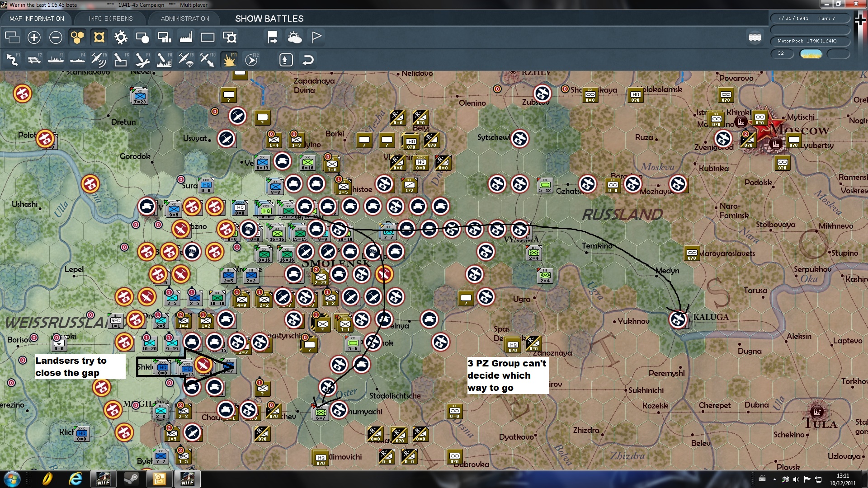The width and height of the screenshot is (868, 488).
Task: Click the Sukhinichi town label
Action: click(x=646, y=390)
